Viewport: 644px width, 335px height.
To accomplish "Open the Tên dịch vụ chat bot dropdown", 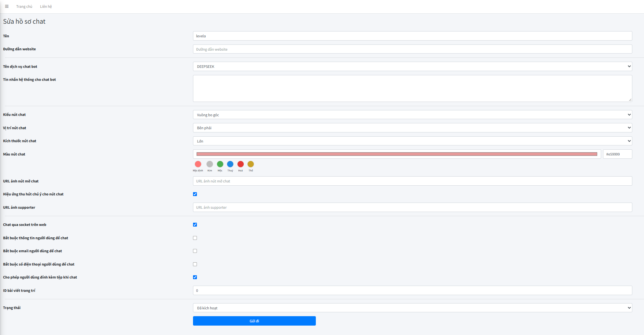I will point(412,67).
